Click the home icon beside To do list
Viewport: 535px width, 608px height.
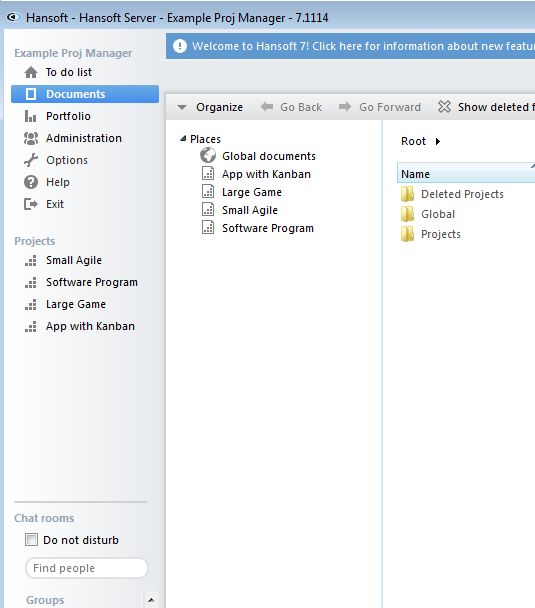click(x=31, y=72)
